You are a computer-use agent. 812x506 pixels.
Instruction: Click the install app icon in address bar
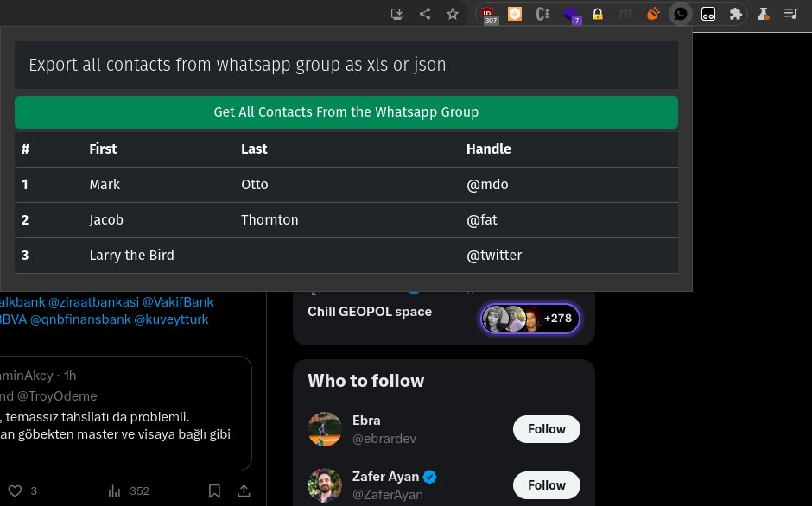[397, 14]
